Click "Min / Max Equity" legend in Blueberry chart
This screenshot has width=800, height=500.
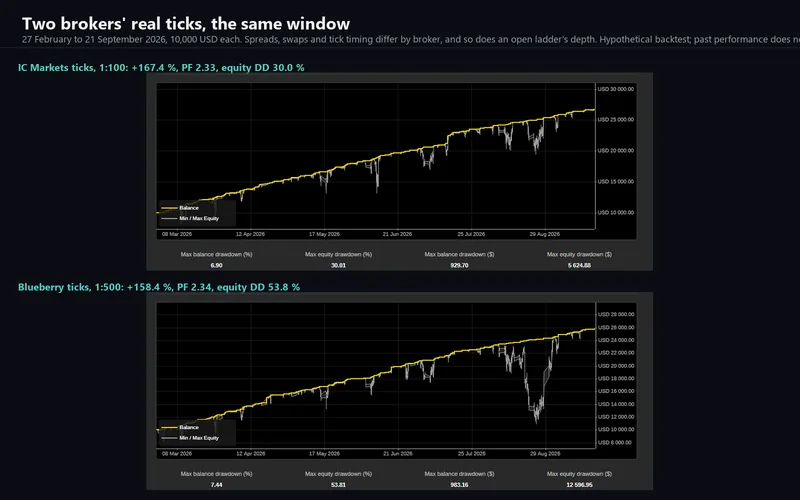pos(190,438)
